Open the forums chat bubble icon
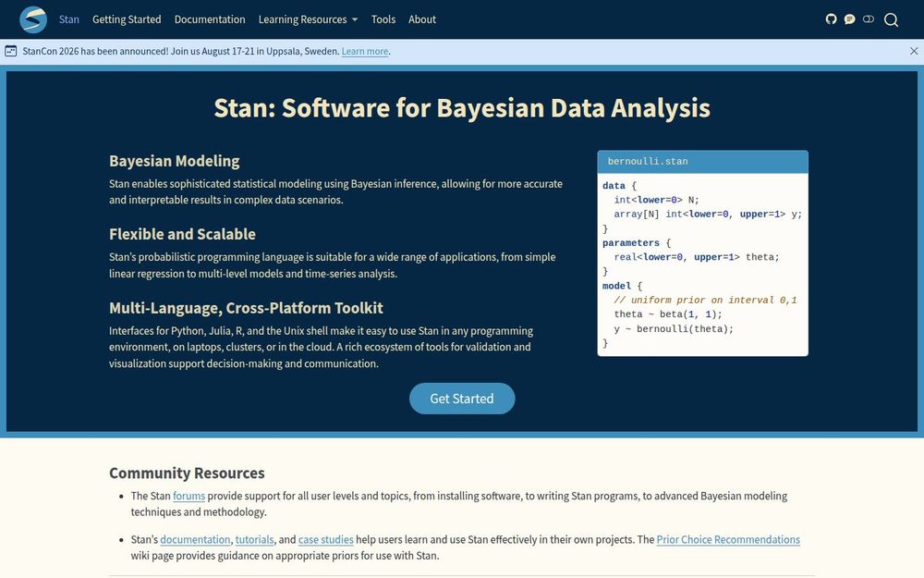The width and height of the screenshot is (924, 578). coord(849,19)
